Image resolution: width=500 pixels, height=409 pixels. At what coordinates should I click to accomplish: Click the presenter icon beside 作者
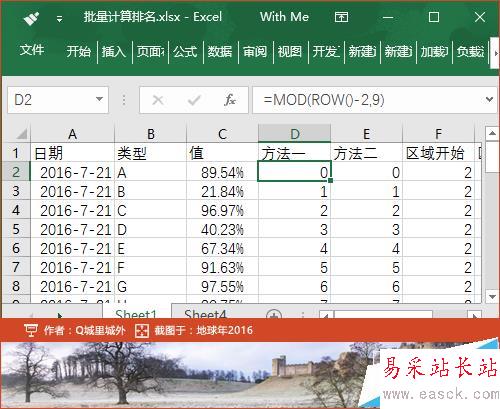click(x=31, y=330)
